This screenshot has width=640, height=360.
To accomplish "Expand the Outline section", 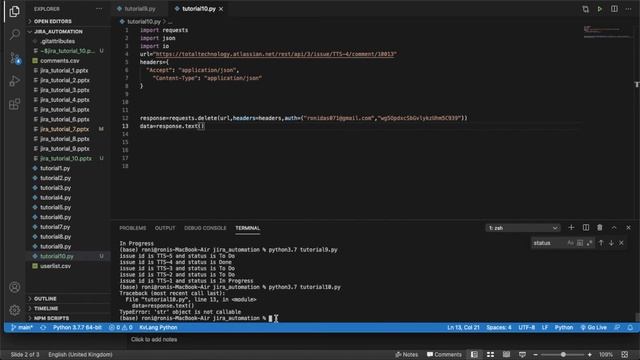I will pyautogui.click(x=45, y=299).
